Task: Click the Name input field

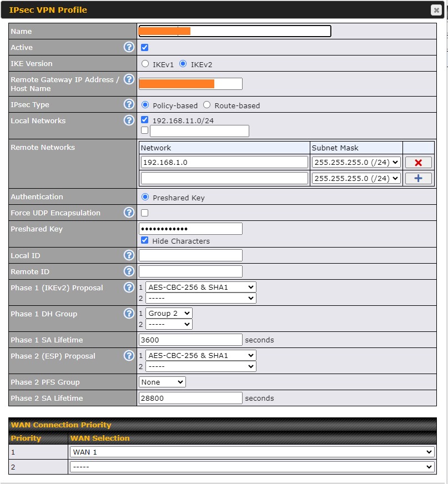Action: click(x=235, y=31)
